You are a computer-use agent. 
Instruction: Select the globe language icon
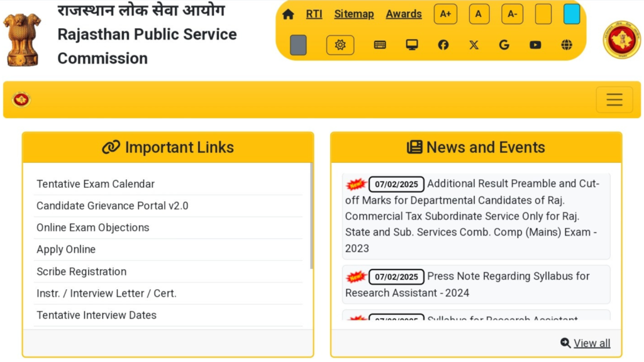[566, 45]
